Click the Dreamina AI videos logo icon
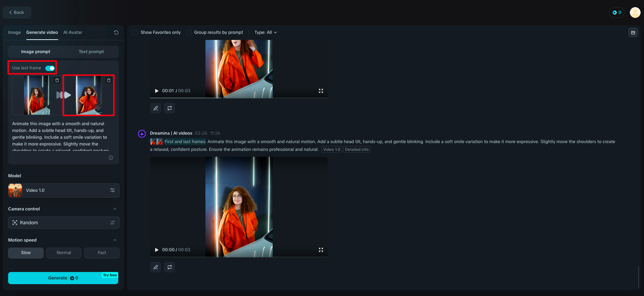The width and height of the screenshot is (644, 296). tap(142, 134)
